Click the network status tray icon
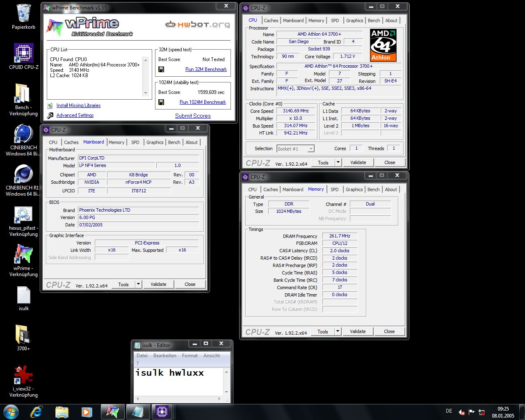The image size is (525, 420). point(482,412)
